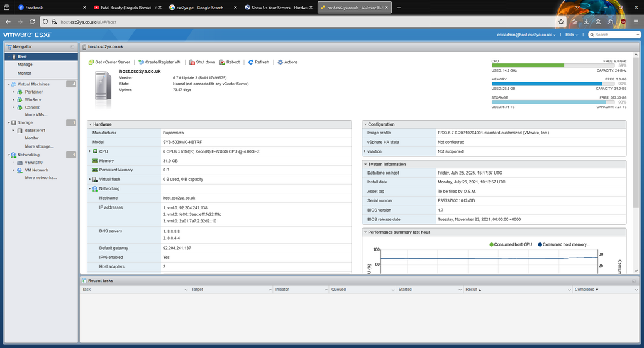Reload the page with the browser reload icon
644x348 pixels.
coord(32,22)
